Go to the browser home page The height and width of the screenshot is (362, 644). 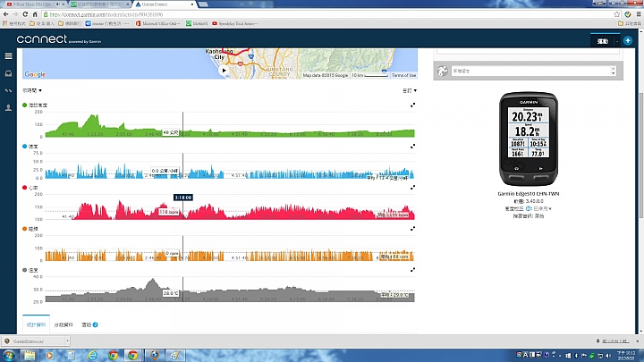click(35, 14)
